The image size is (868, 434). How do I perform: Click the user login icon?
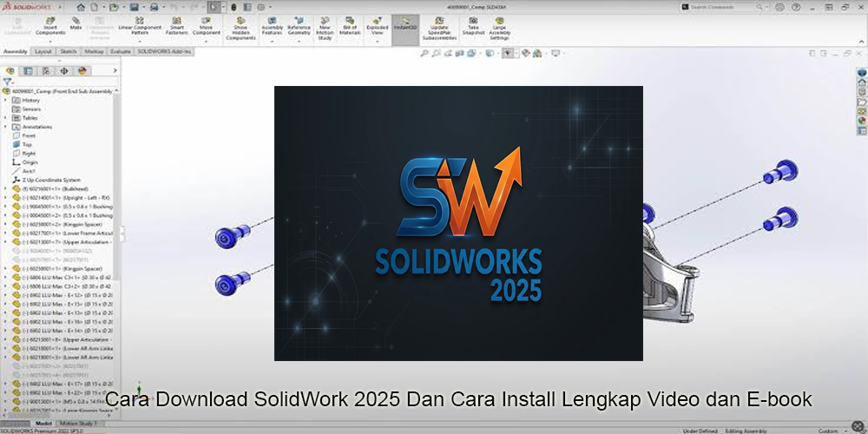[x=779, y=7]
